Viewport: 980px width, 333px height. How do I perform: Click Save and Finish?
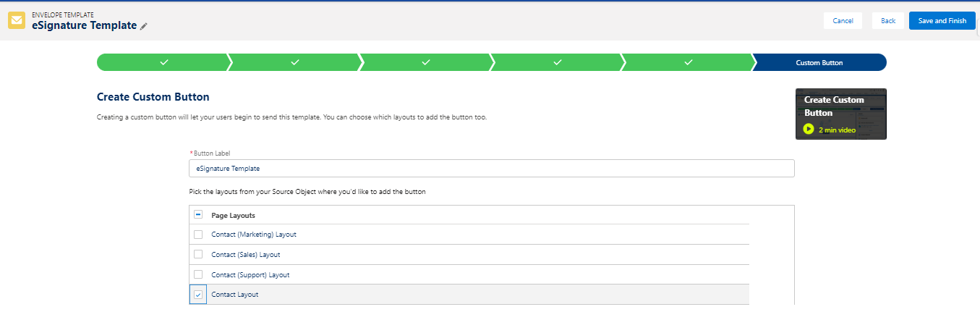tap(942, 21)
